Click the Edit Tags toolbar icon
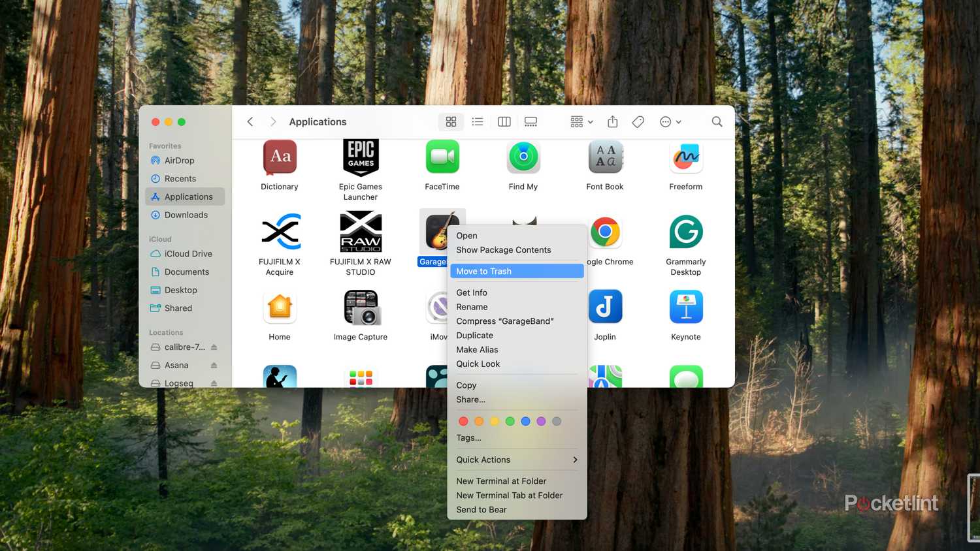This screenshot has height=551, width=980. tap(638, 122)
